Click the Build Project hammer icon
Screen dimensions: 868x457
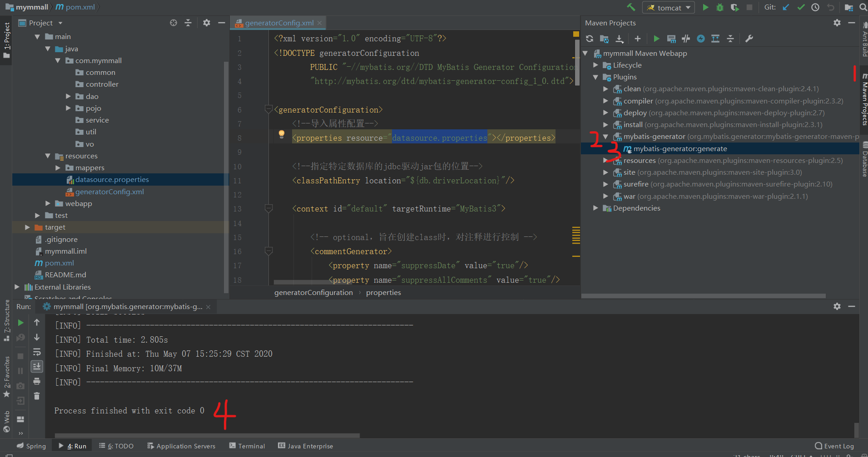click(x=631, y=7)
